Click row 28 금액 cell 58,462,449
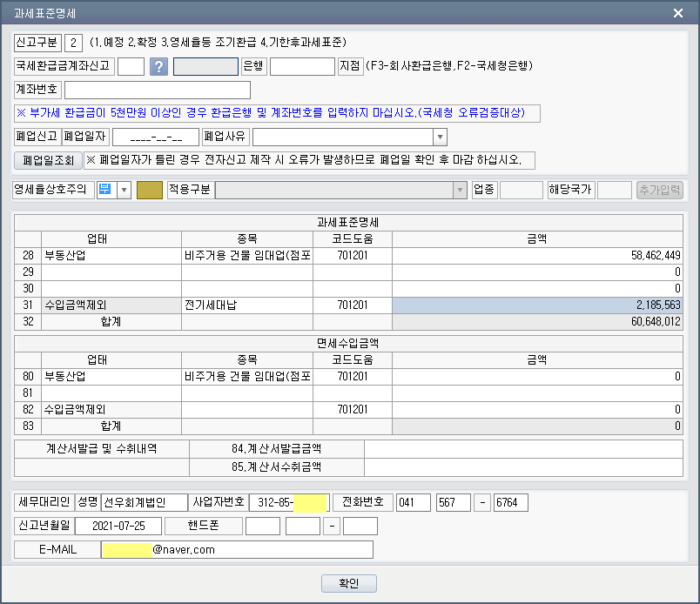700x604 pixels. pos(537,256)
